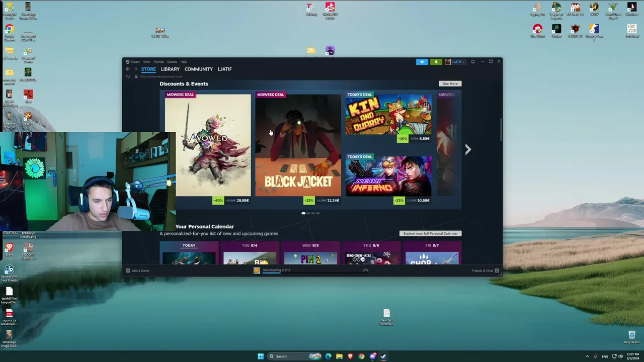Launch Brave browser from taskbar
This screenshot has width=644, height=362.
coord(350,356)
